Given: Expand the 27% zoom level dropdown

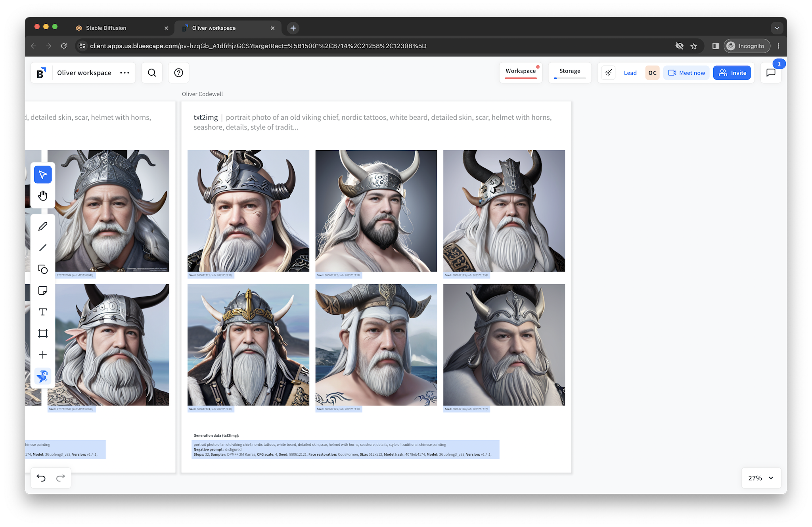Looking at the screenshot, I should point(761,478).
